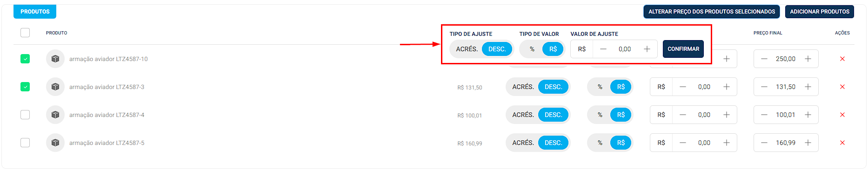Viewport: 868px width, 172px height.
Task: Switch Tipo de Ajuste to ACRÉS. in panel
Action: point(467,49)
